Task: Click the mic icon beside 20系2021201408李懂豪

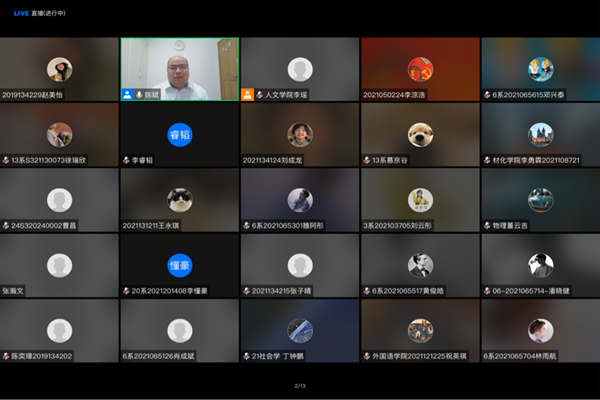Action: click(x=126, y=290)
